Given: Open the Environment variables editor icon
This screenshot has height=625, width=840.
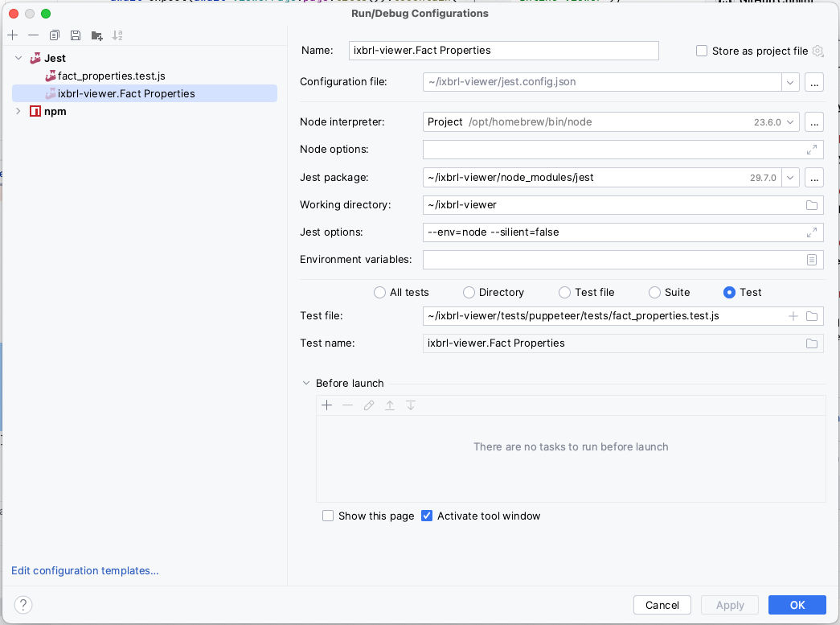Looking at the screenshot, I should pyautogui.click(x=812, y=260).
